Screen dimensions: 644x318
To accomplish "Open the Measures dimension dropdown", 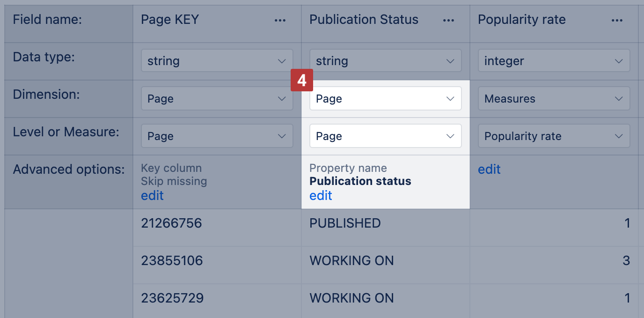I will click(554, 99).
